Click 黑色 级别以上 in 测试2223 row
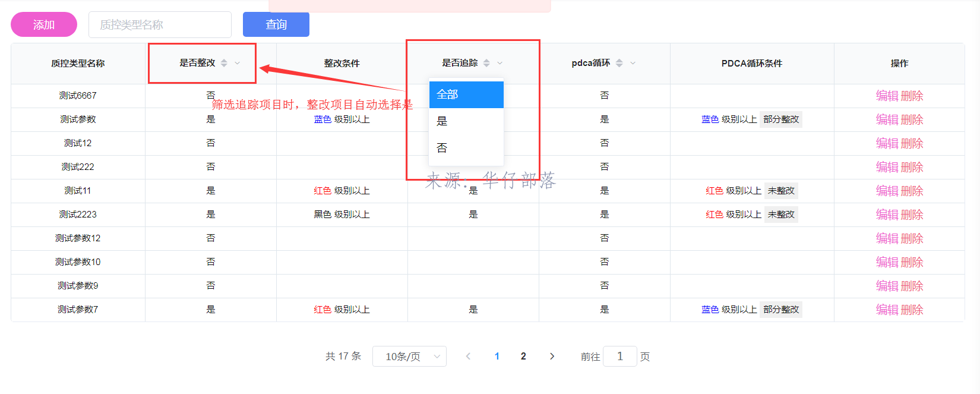980x394 pixels. coord(342,215)
